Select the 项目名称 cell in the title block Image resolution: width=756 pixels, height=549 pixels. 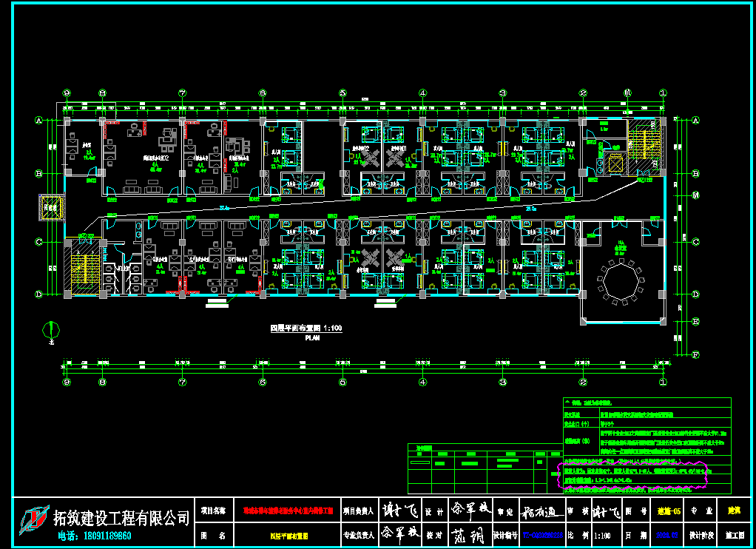coord(212,511)
